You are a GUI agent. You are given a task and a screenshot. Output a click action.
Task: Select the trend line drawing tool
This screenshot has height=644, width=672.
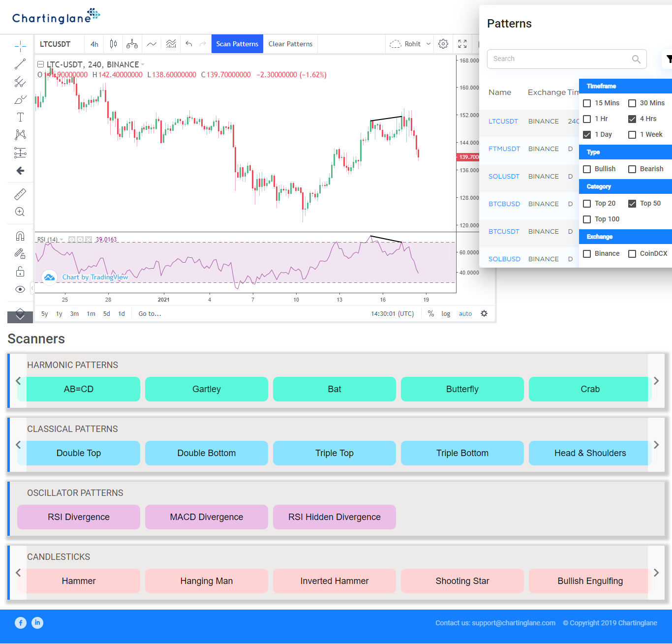pyautogui.click(x=20, y=64)
